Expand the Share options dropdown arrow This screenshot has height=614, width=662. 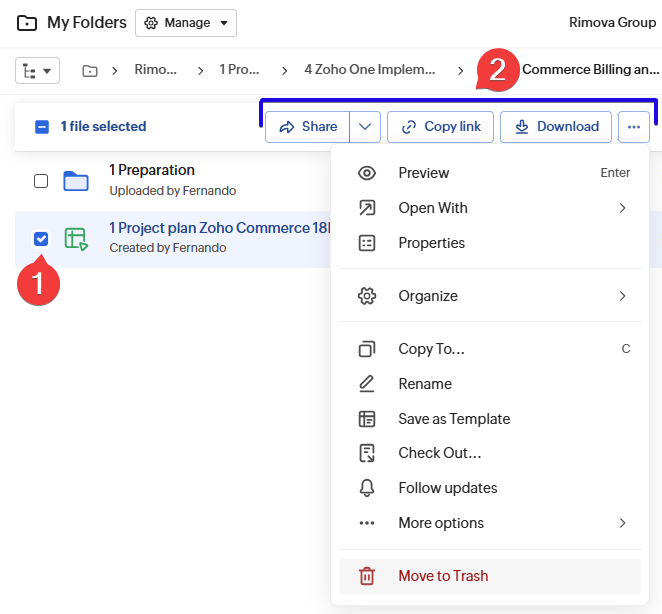pyautogui.click(x=365, y=127)
